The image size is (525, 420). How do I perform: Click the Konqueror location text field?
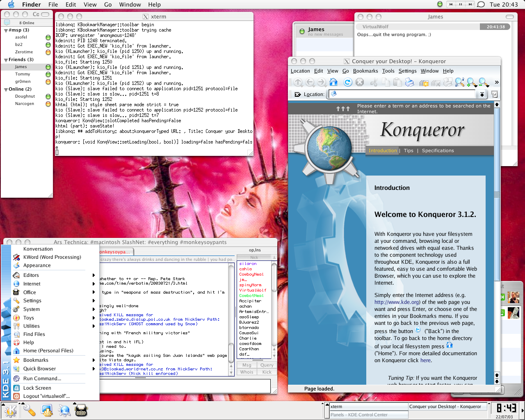point(402,94)
